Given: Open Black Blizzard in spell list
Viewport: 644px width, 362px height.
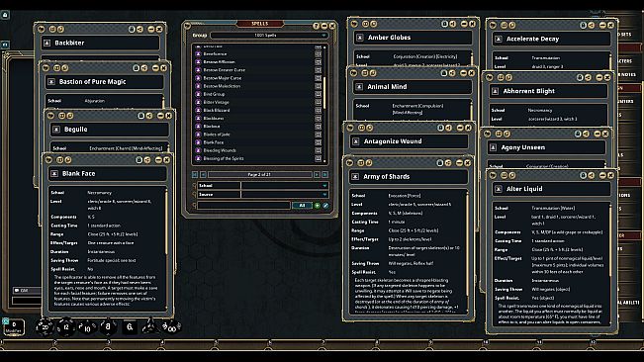Looking at the screenshot, I should [217, 110].
